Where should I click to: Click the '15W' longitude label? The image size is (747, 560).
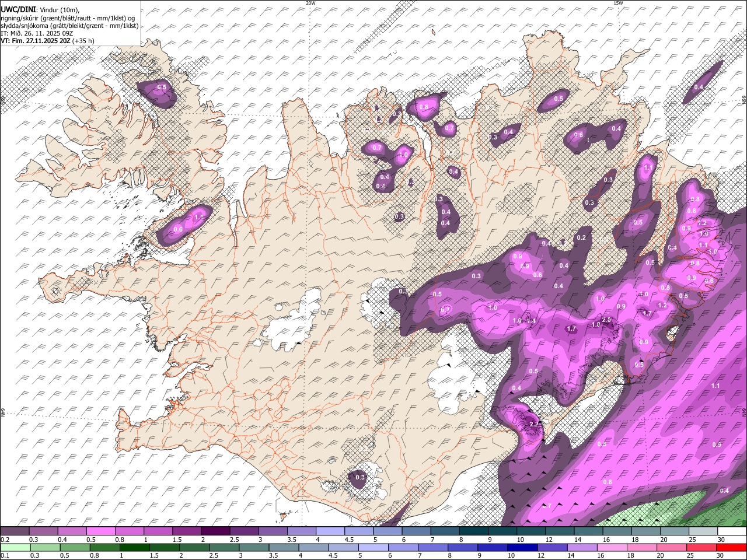click(x=618, y=3)
